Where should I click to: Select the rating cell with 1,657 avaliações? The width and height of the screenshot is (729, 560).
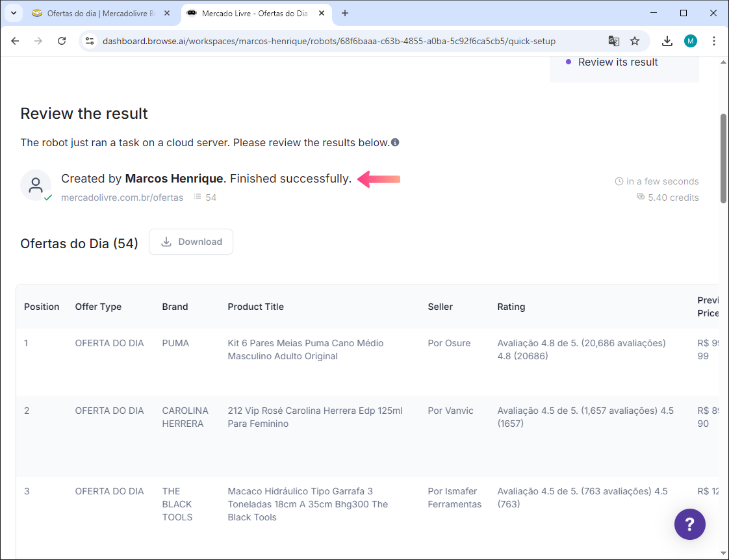(x=585, y=417)
